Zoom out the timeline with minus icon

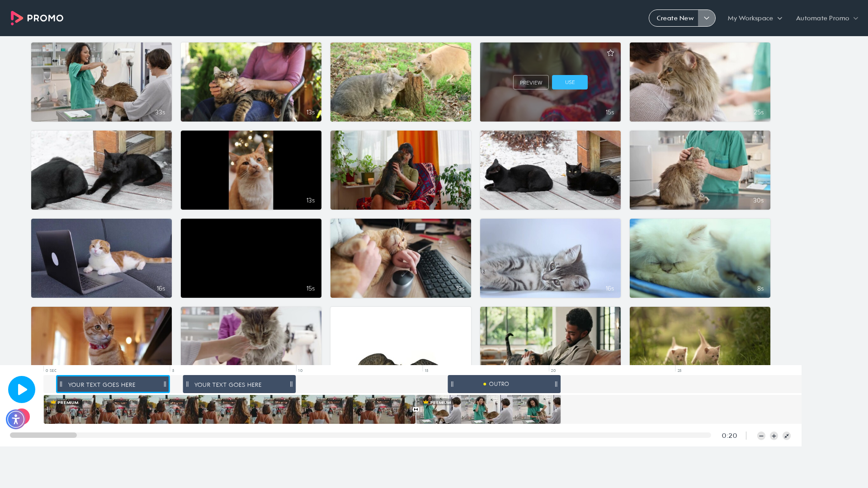[x=761, y=436]
